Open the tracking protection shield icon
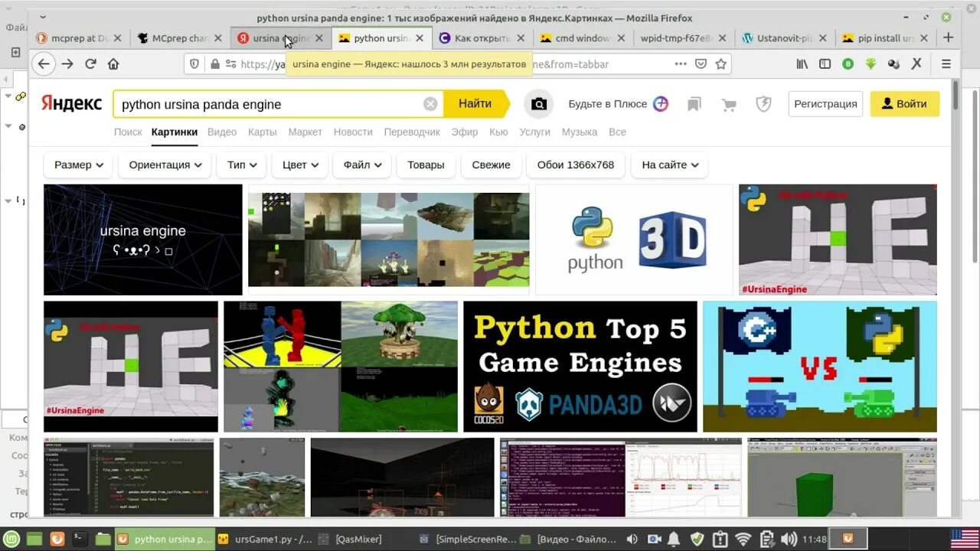Viewport: 980px width, 551px height. 194,64
